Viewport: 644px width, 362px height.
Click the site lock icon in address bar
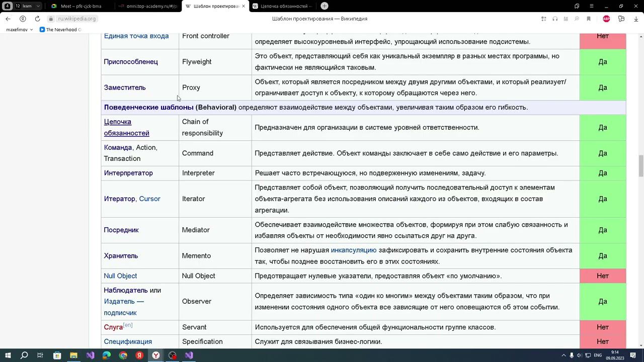pos(50,19)
